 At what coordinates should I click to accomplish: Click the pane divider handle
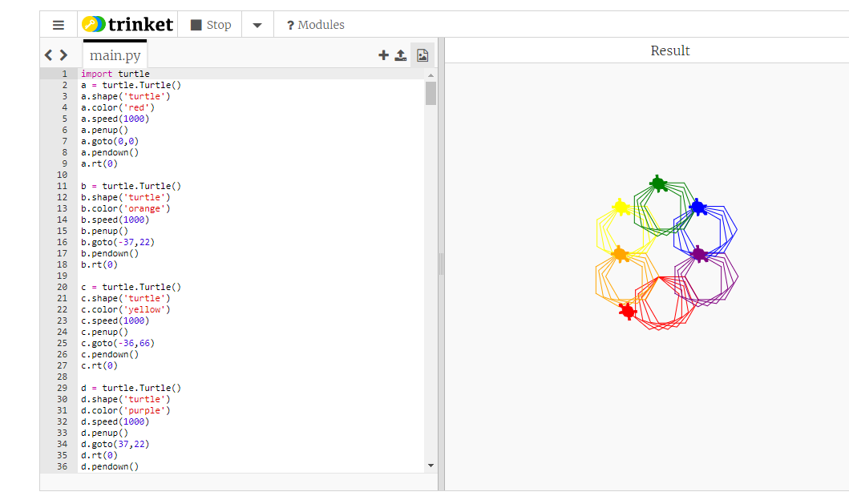click(441, 264)
